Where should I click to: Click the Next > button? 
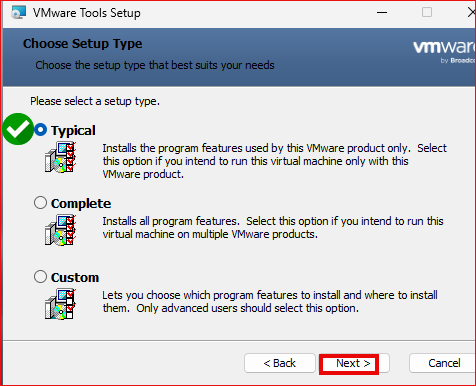coord(354,363)
